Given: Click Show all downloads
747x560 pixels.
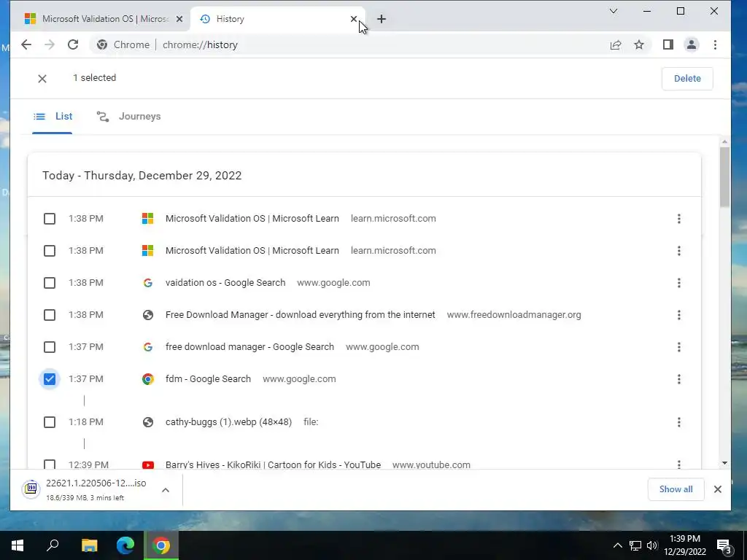Looking at the screenshot, I should (676, 489).
